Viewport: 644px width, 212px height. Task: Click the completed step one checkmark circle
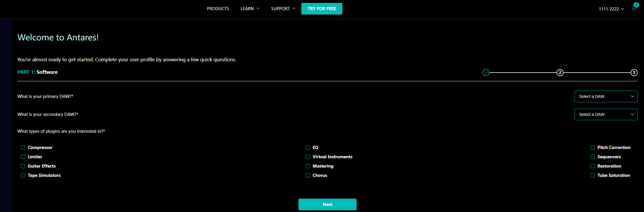point(486,73)
